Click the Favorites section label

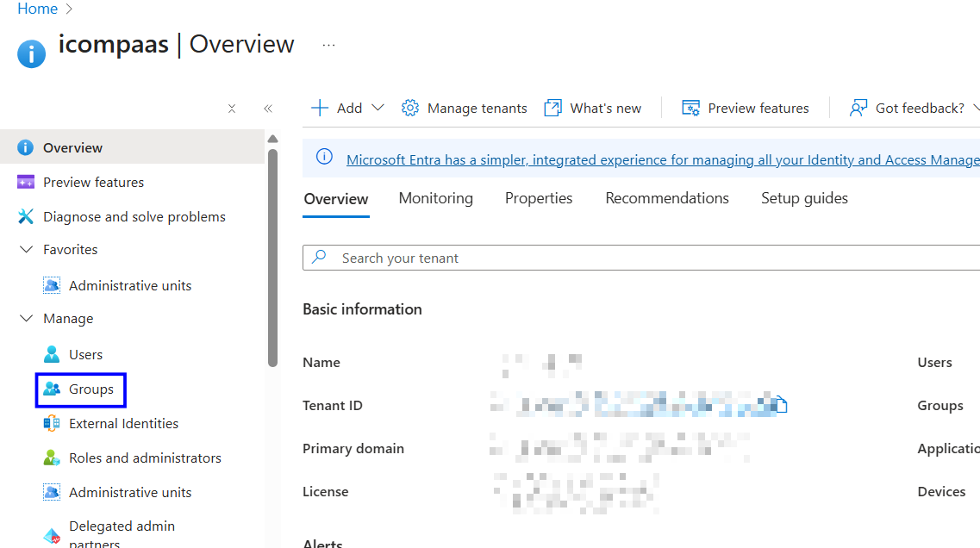(x=70, y=249)
